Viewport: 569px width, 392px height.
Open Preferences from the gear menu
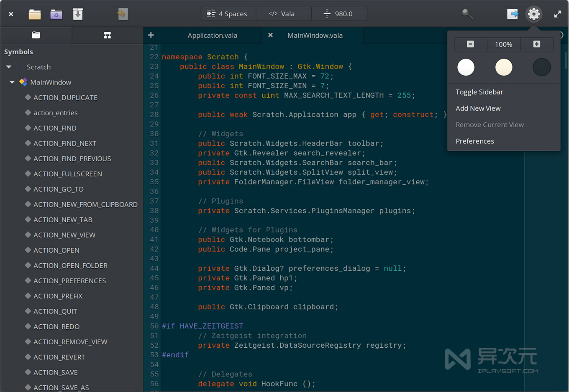coord(475,141)
